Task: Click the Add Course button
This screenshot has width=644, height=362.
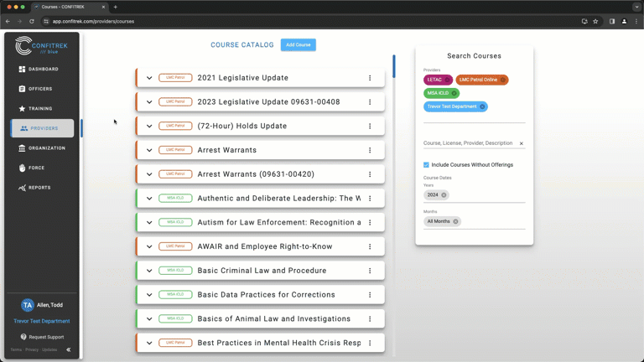Action: [x=299, y=44]
